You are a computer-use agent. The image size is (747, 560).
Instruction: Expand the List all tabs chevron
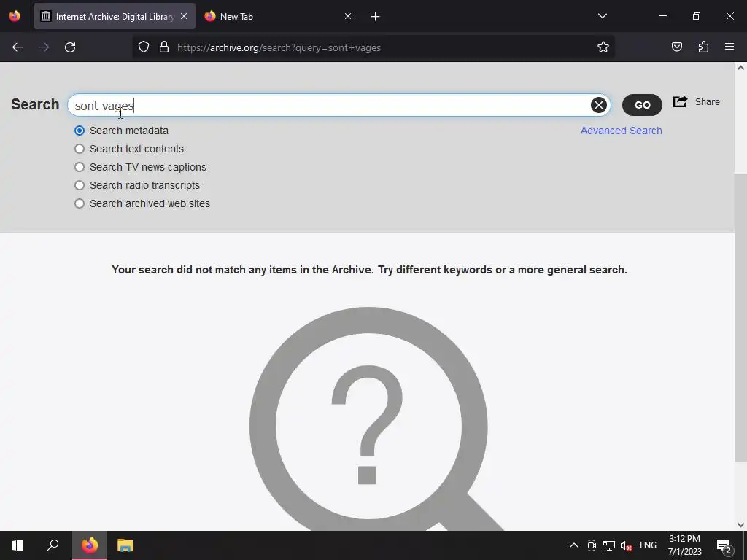click(602, 16)
